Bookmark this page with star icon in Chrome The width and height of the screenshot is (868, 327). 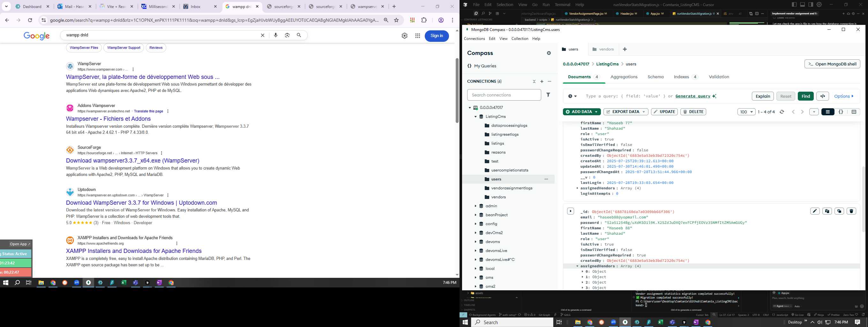point(396,20)
